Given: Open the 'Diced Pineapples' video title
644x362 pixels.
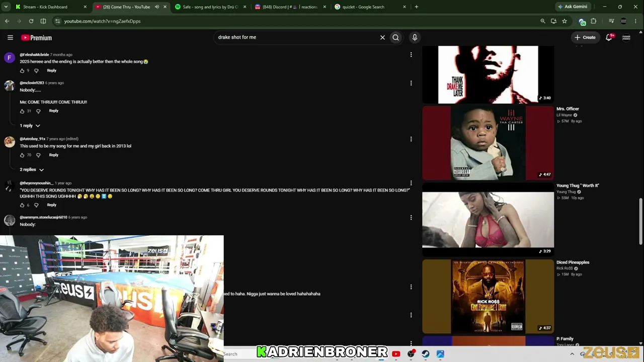Looking at the screenshot, I should [573, 262].
